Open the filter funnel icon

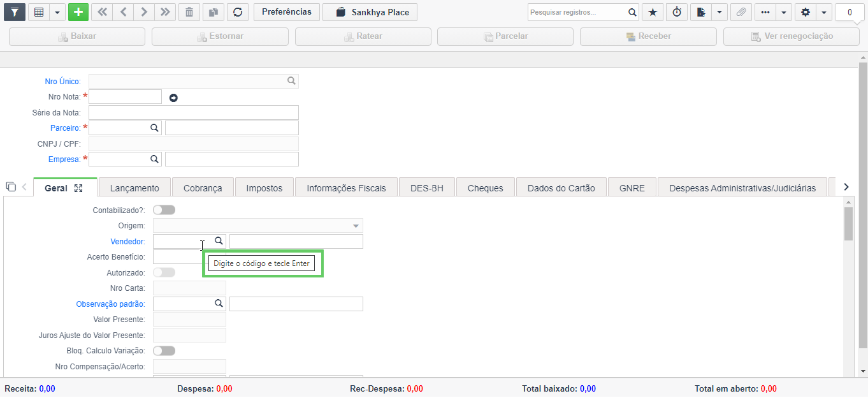[15, 12]
